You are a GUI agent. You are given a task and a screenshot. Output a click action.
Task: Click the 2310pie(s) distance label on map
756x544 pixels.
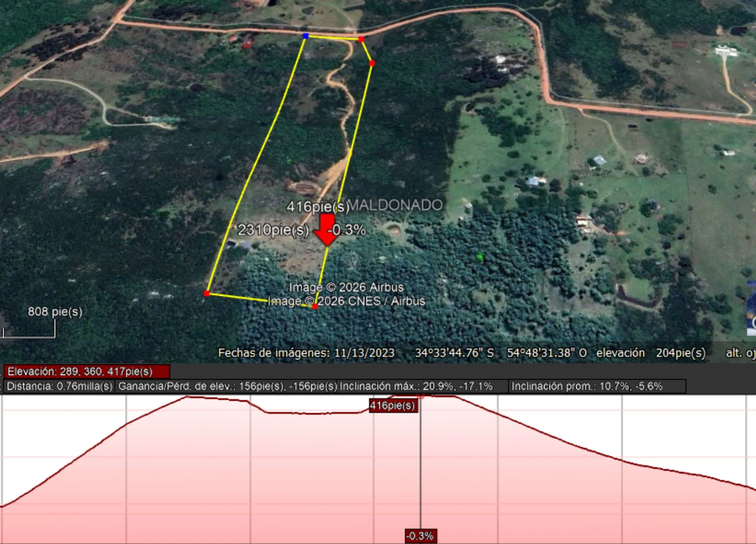[x=273, y=229]
